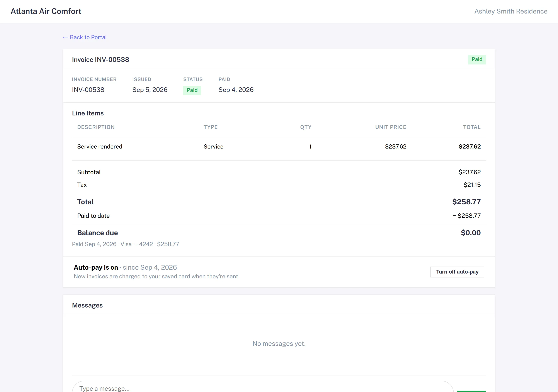558x392 pixels.
Task: Click the Paid badge under the STATUS label
Action: point(192,90)
